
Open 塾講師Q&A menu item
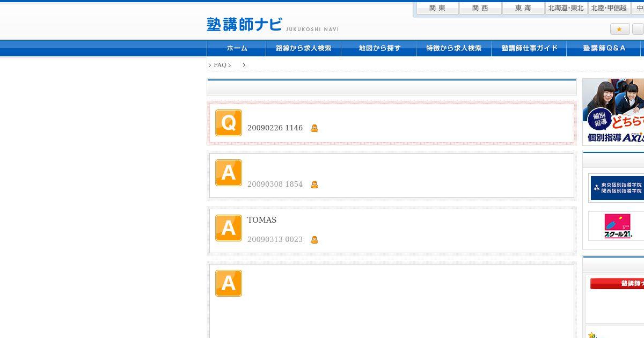click(604, 48)
